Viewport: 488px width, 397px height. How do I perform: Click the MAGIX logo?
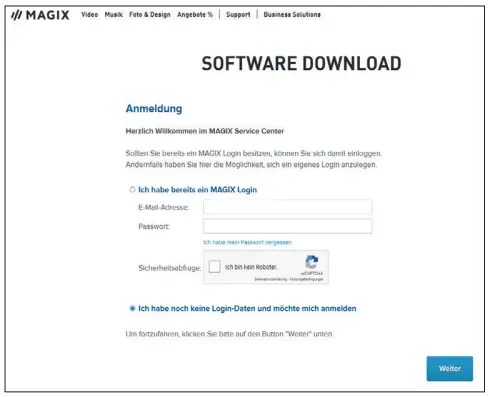[x=40, y=15]
